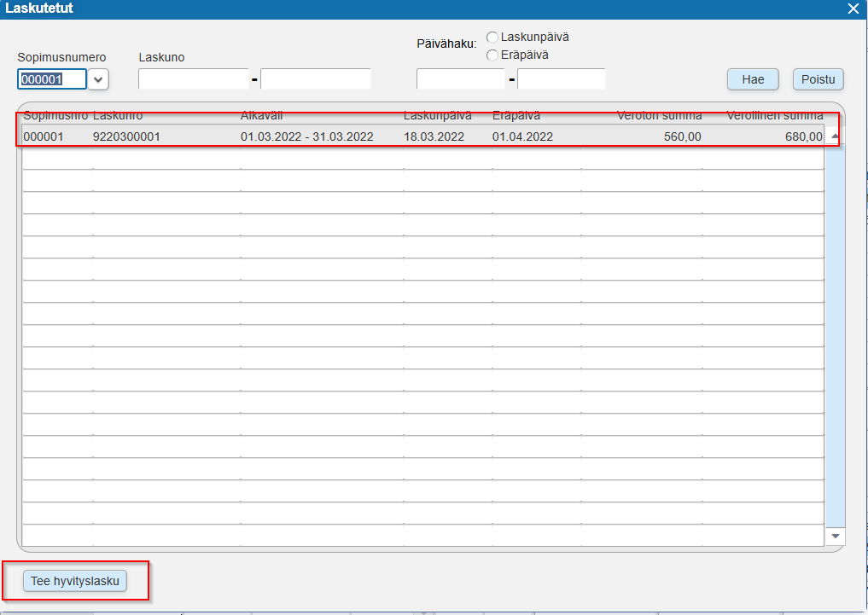Click the first Laskuno range field
This screenshot has height=615, width=868.
[193, 79]
